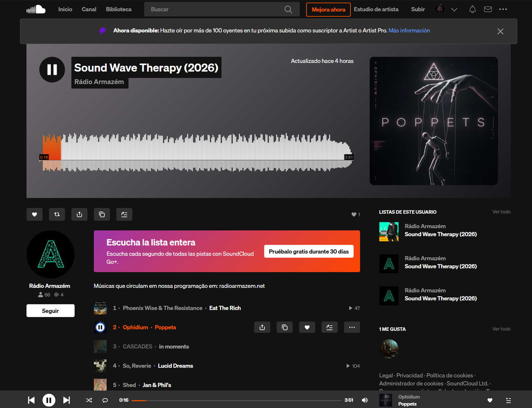532x408 pixels.
Task: Open Política de cookies footer link
Action: pos(449,376)
